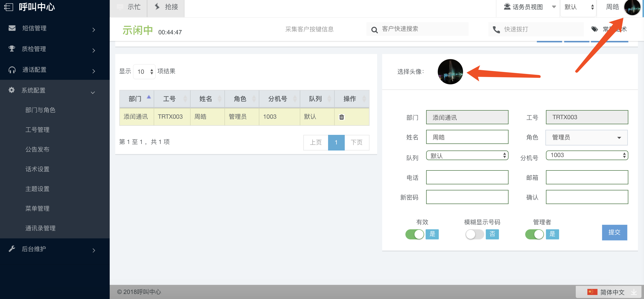Open 工号管理 in the sidebar

[37, 130]
